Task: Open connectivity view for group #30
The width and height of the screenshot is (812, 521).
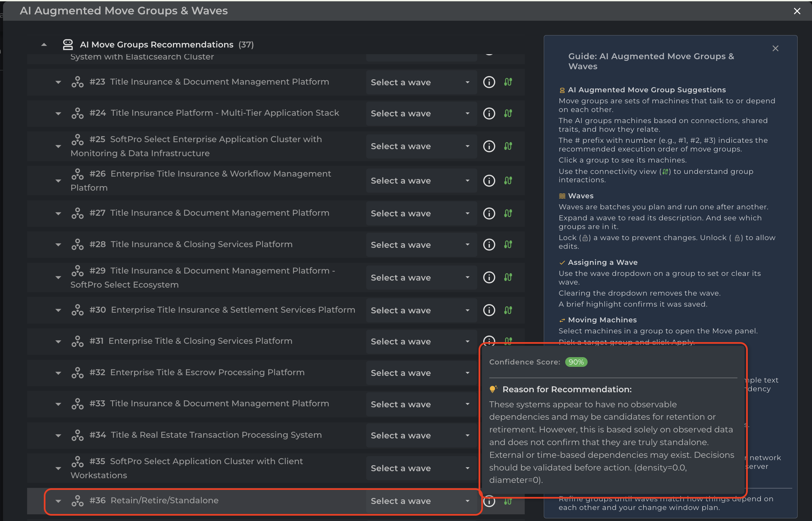Action: 508,310
